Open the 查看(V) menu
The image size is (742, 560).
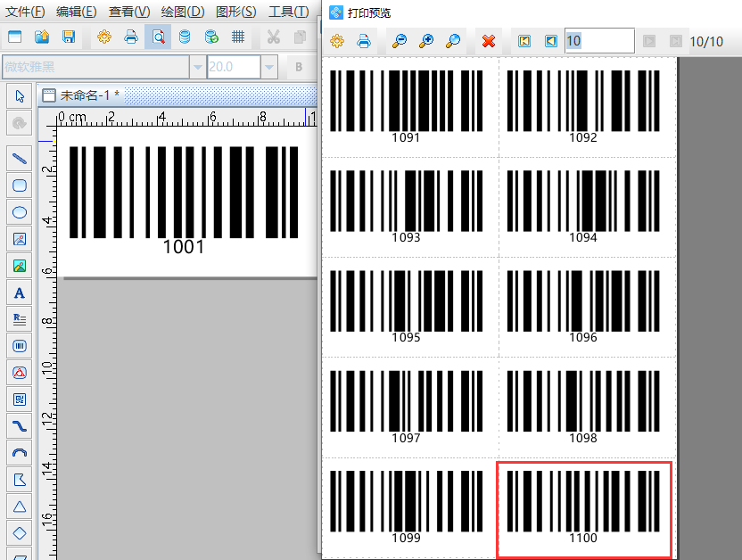point(129,12)
